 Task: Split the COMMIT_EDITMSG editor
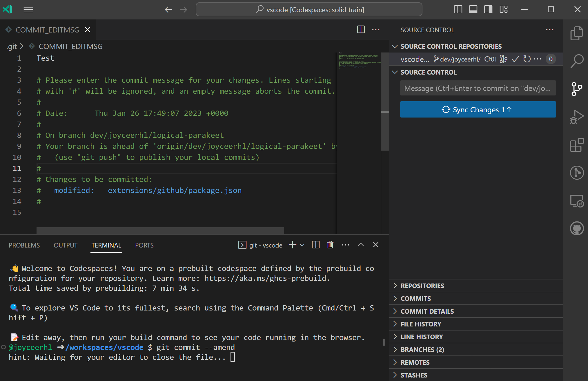coord(360,29)
